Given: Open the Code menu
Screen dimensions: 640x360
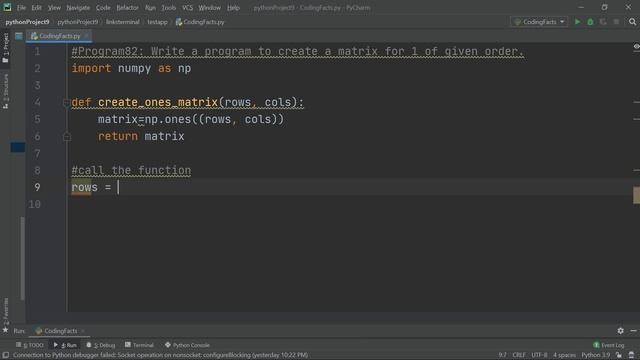Looking at the screenshot, I should tap(103, 7).
